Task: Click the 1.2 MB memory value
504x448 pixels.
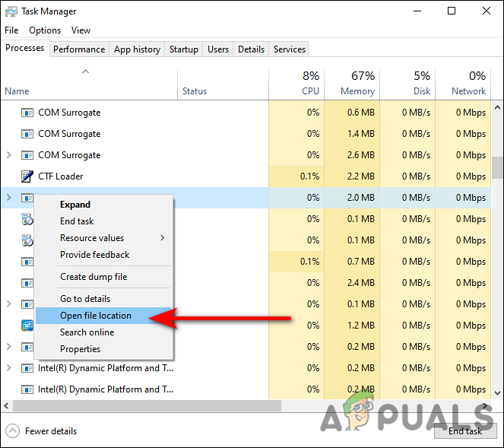Action: (360, 326)
